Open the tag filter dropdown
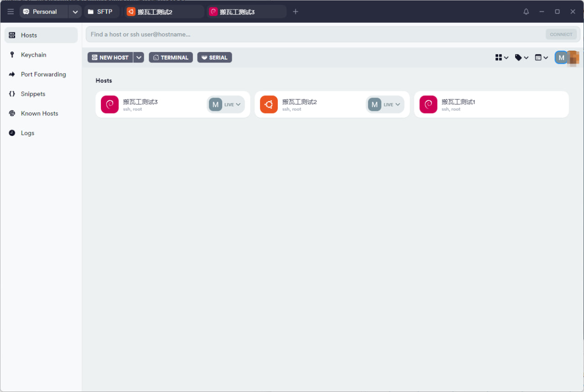The image size is (584, 392). (x=521, y=57)
